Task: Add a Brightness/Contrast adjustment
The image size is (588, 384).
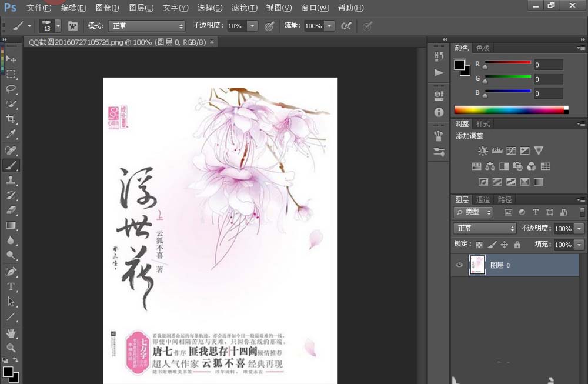Action: [483, 151]
